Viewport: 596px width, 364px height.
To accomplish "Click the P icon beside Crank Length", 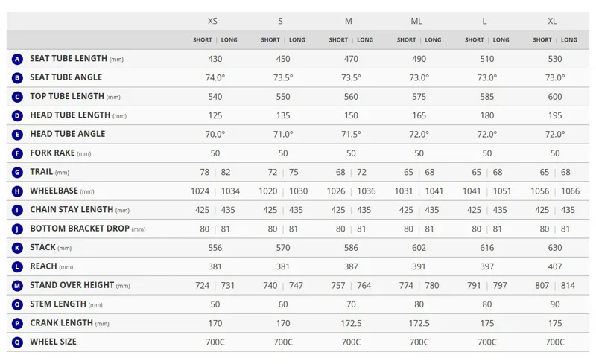I will pyautogui.click(x=17, y=323).
